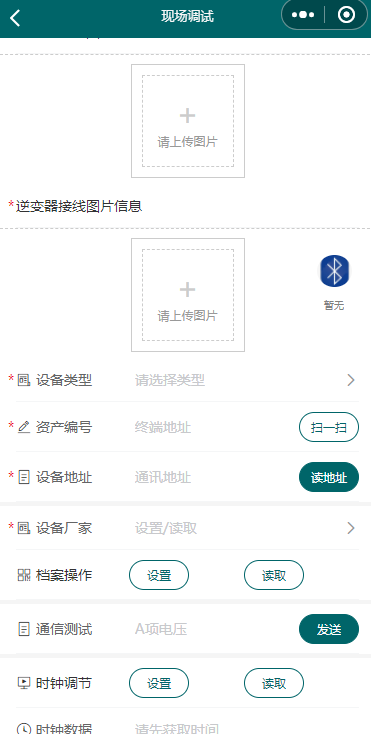
Task: Tap the 读地址 button
Action: 329,477
